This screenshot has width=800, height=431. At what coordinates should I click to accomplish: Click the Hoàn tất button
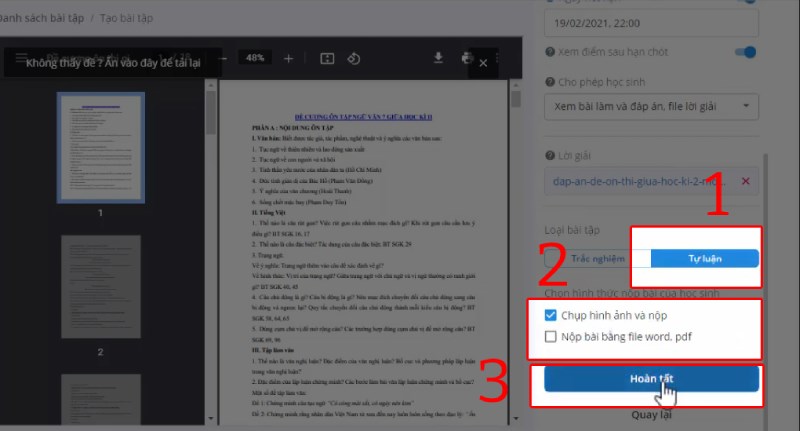tap(651, 379)
